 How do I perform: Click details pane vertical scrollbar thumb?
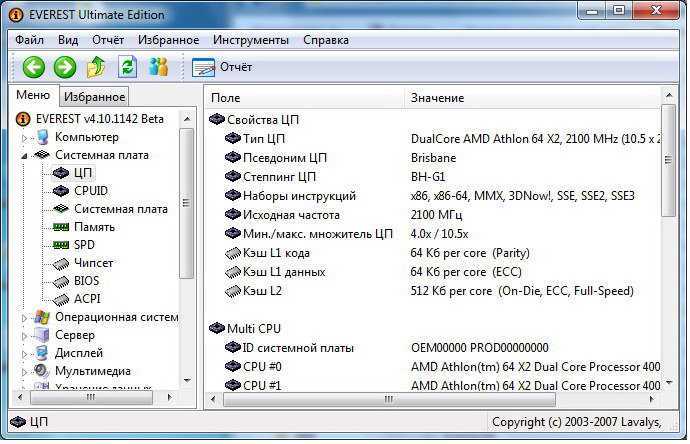[668, 160]
